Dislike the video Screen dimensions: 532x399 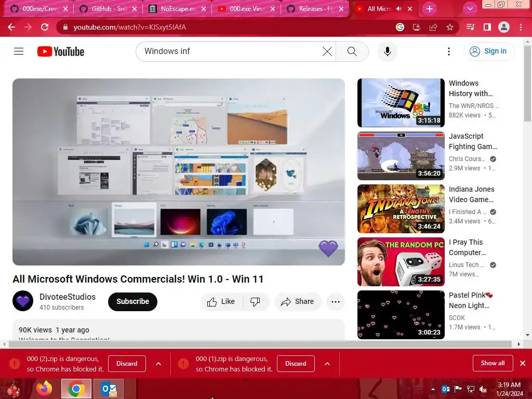click(256, 302)
